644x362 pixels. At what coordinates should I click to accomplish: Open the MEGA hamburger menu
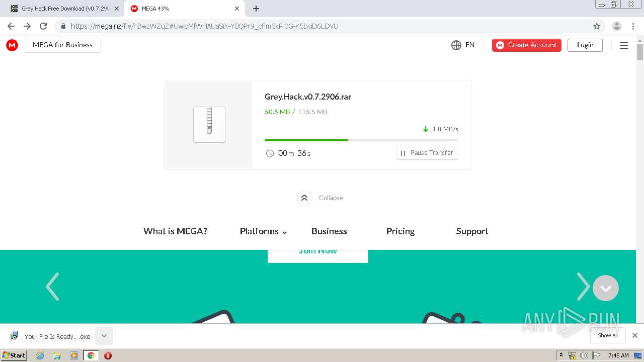(624, 45)
